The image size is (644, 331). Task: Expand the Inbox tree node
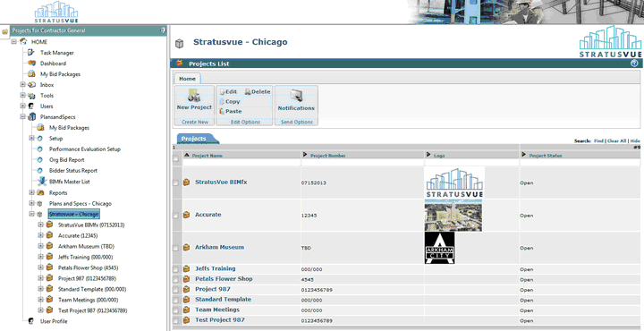[x=22, y=85]
